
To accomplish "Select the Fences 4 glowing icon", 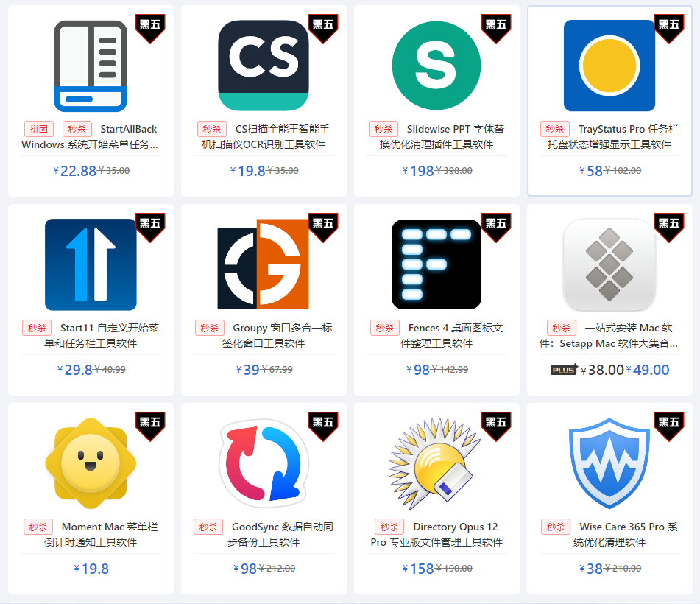I will click(436, 264).
